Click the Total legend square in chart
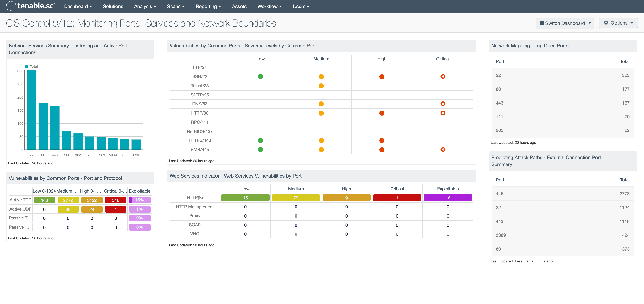The width and height of the screenshot is (644, 304). click(x=26, y=66)
